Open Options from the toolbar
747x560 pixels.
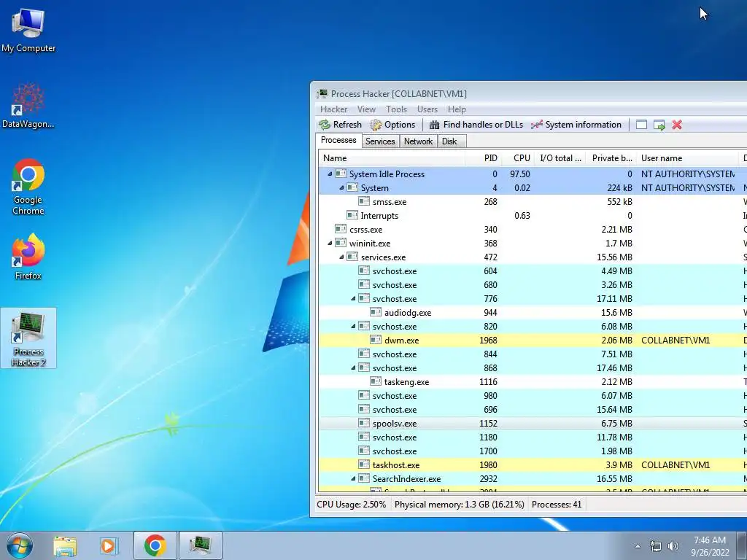click(393, 125)
